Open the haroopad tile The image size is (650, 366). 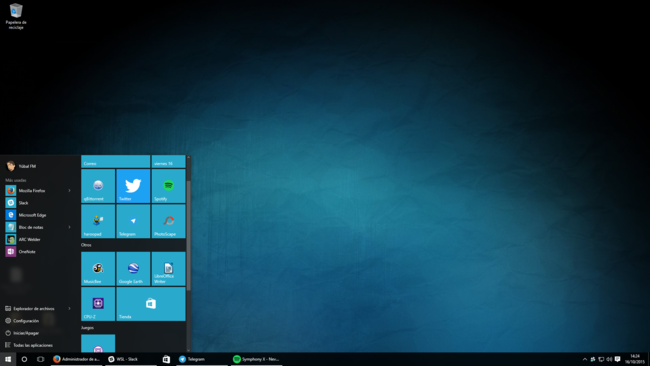click(x=98, y=221)
